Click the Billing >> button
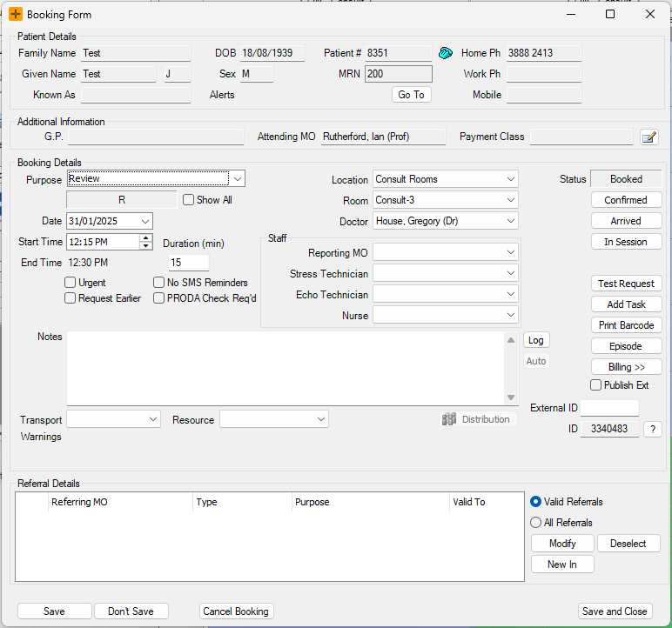This screenshot has height=628, width=672. coord(626,367)
